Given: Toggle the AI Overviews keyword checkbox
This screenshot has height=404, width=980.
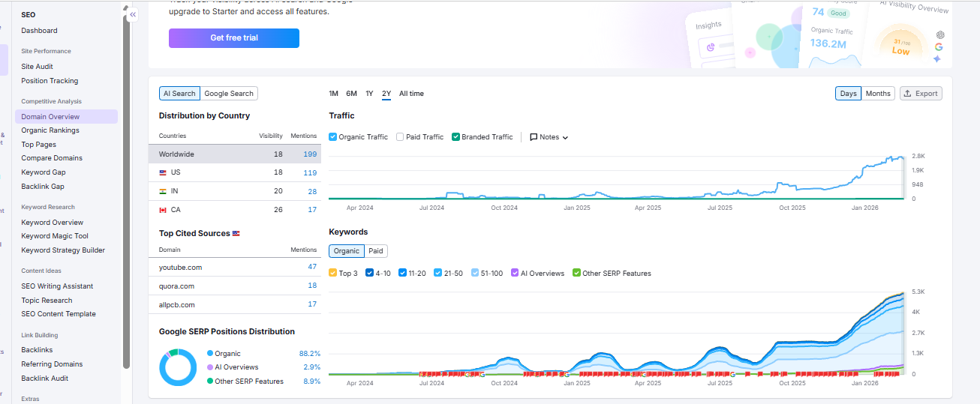Looking at the screenshot, I should (515, 274).
